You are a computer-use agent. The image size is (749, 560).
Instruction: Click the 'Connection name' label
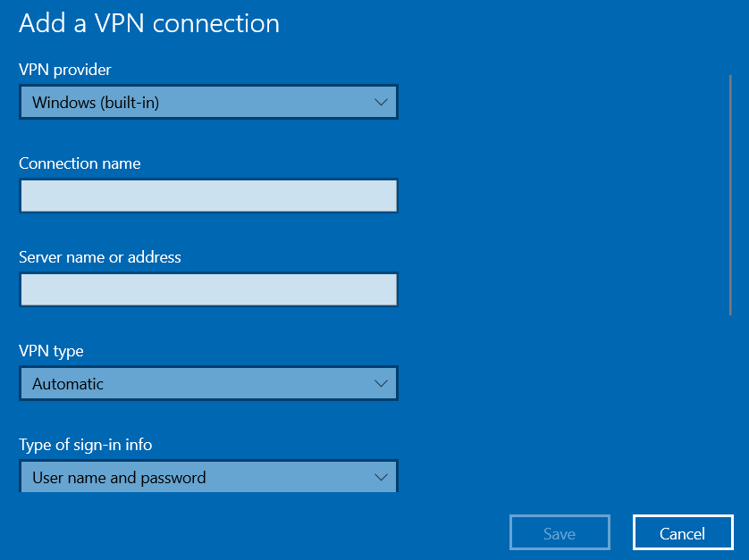pyautogui.click(x=80, y=163)
